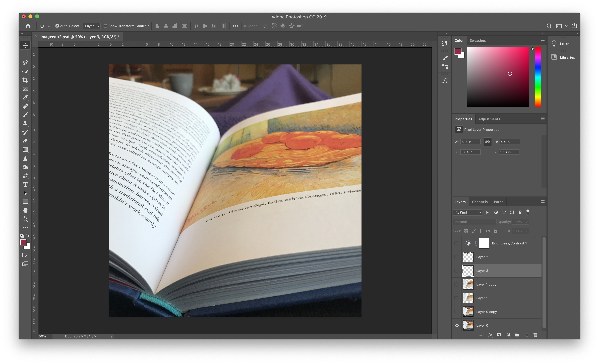Select the Hand tool
The height and width of the screenshot is (364, 599).
coord(25,211)
